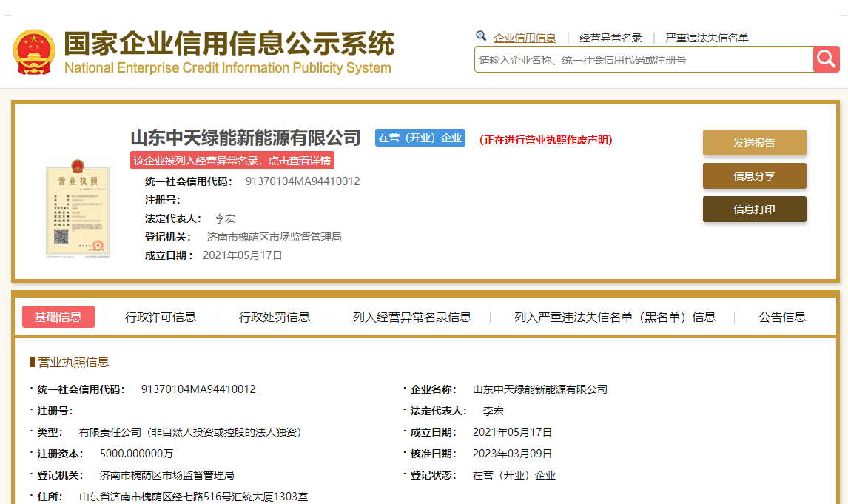The width and height of the screenshot is (848, 504).
Task: Click the header credit code 91370104MA94410012
Action: (303, 181)
